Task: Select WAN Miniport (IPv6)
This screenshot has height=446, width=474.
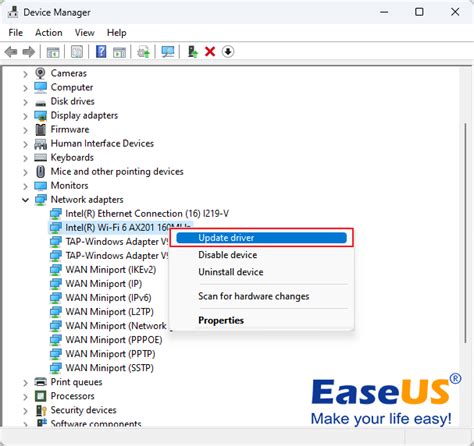Action: pyautogui.click(x=108, y=297)
